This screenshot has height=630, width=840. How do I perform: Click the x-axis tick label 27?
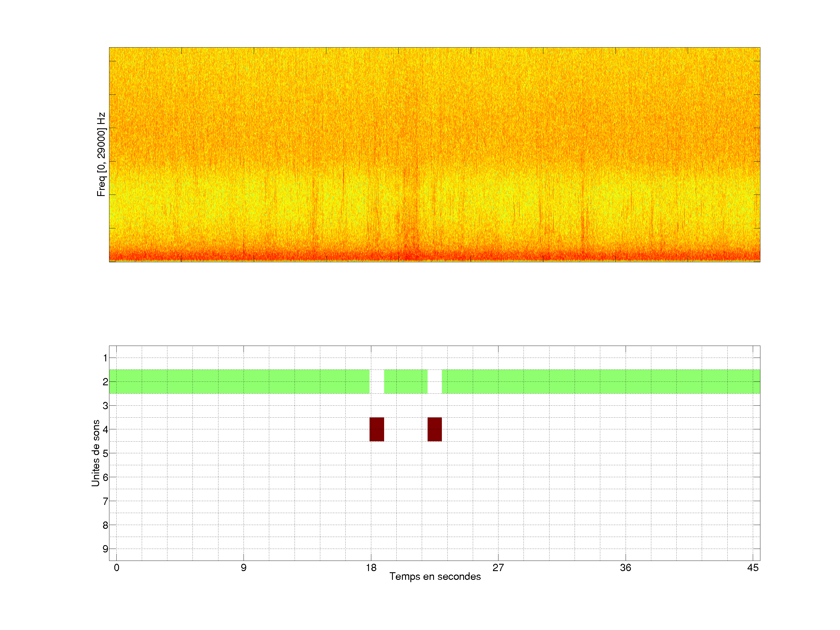coord(498,568)
